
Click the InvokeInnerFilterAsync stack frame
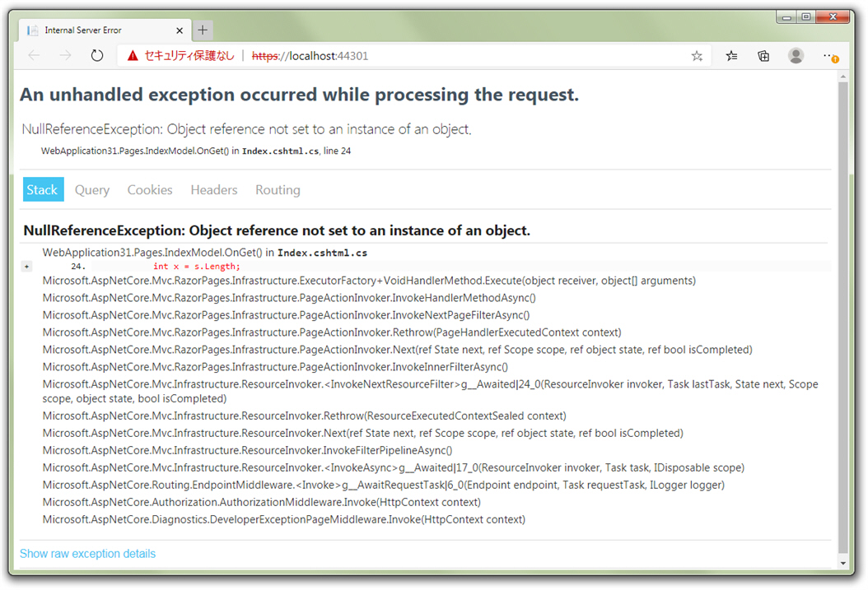click(x=275, y=367)
